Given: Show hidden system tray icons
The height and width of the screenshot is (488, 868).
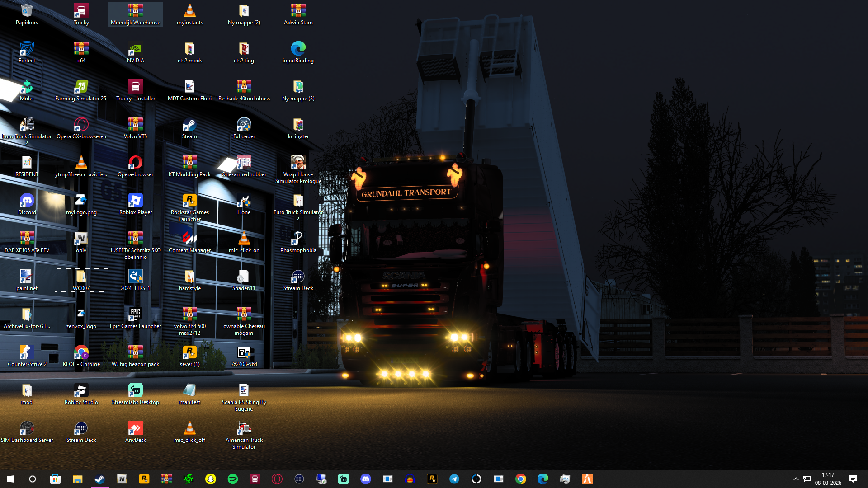Looking at the screenshot, I should 796,479.
